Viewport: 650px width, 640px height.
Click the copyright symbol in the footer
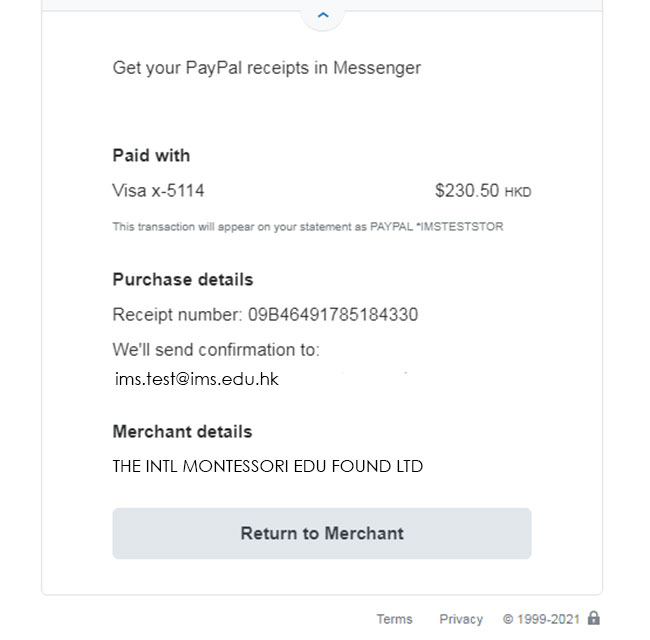[508, 619]
